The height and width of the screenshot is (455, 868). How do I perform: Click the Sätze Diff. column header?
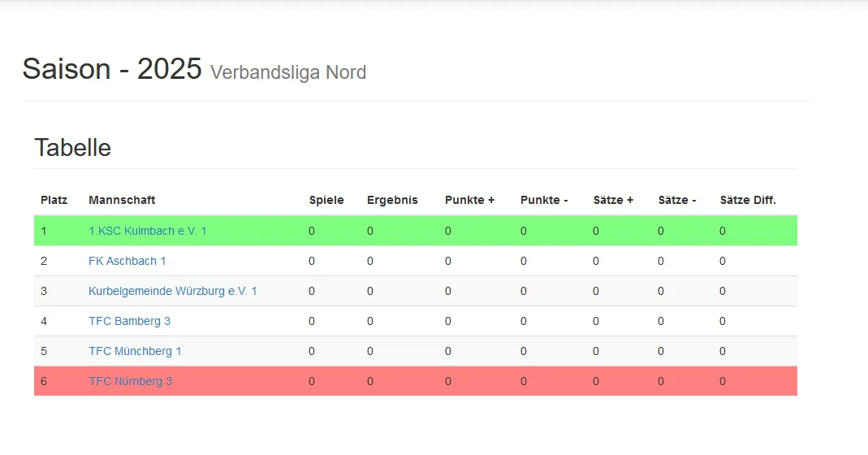click(x=748, y=200)
